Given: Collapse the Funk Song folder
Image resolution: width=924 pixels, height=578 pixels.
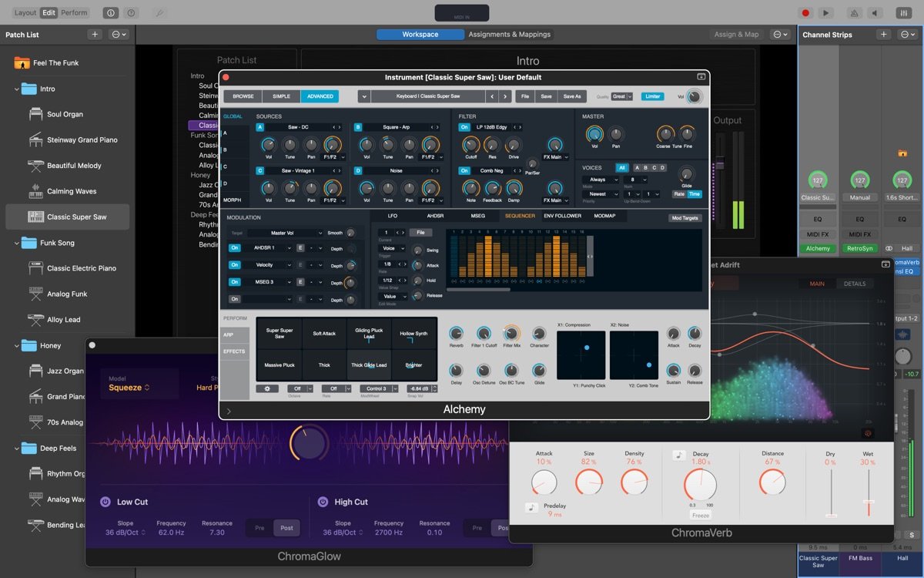Looking at the screenshot, I should (x=17, y=243).
